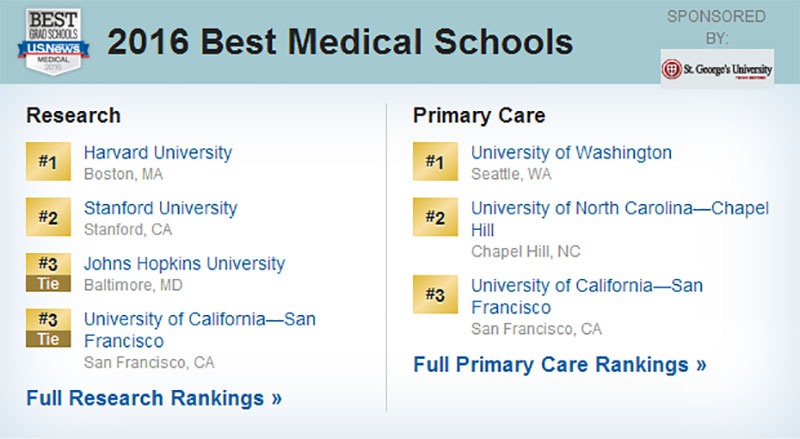Click the Primary Care #3 badge for UCSF

coord(435,295)
